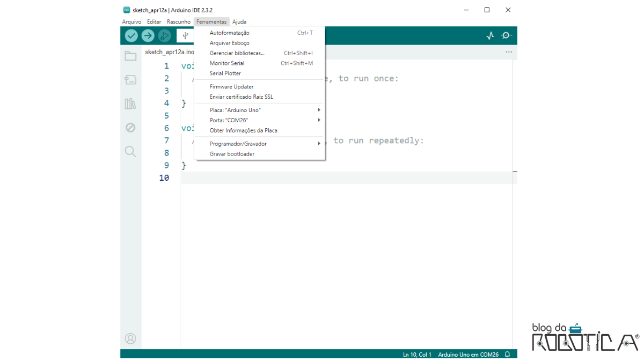Open the Ajuda menu
The image size is (644, 362).
tap(239, 21)
